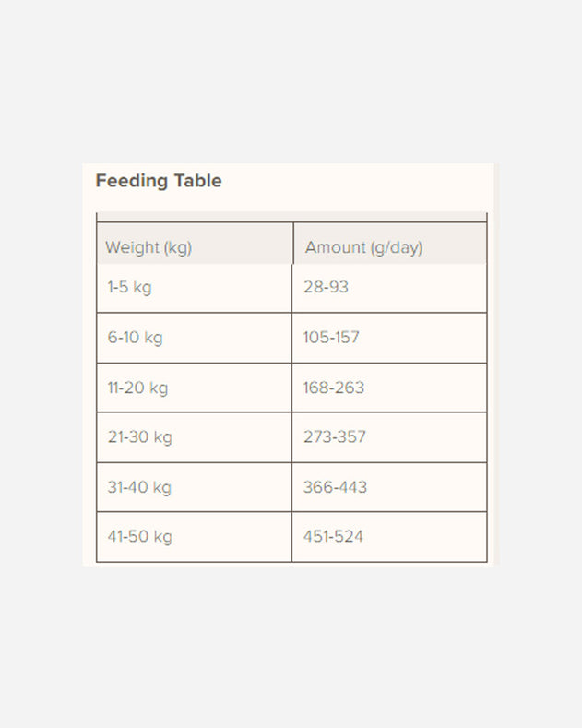Select the Weight (kg) column header
Screen dimensions: 582x728
(148, 247)
